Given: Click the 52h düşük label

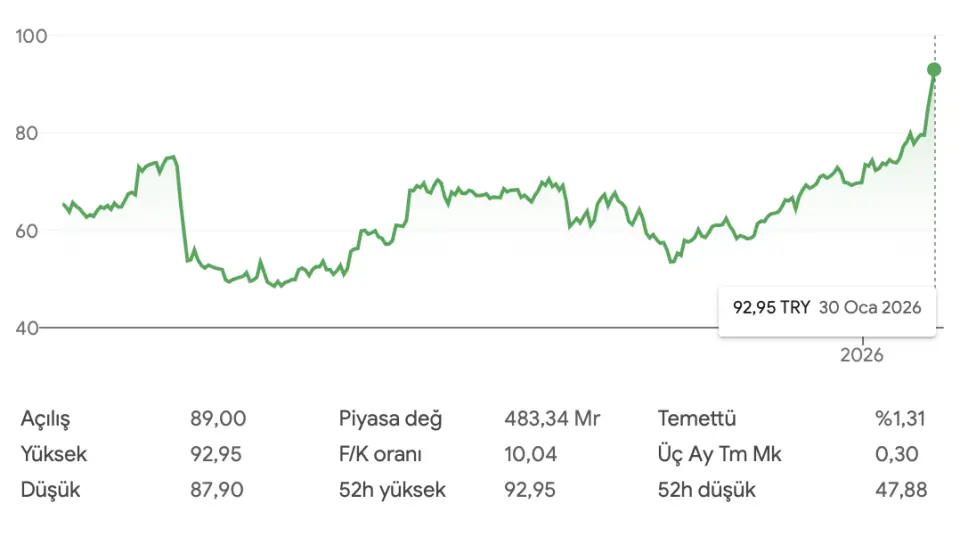Looking at the screenshot, I should (707, 490).
